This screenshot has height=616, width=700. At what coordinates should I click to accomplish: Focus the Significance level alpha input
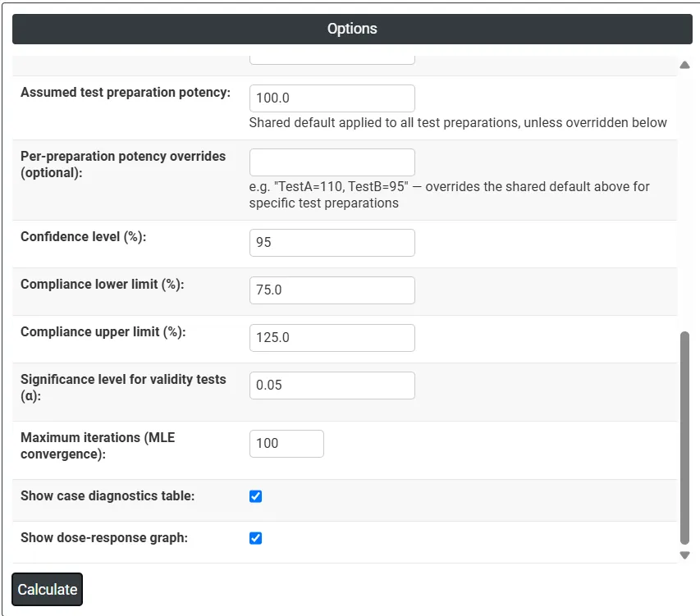[x=332, y=386]
